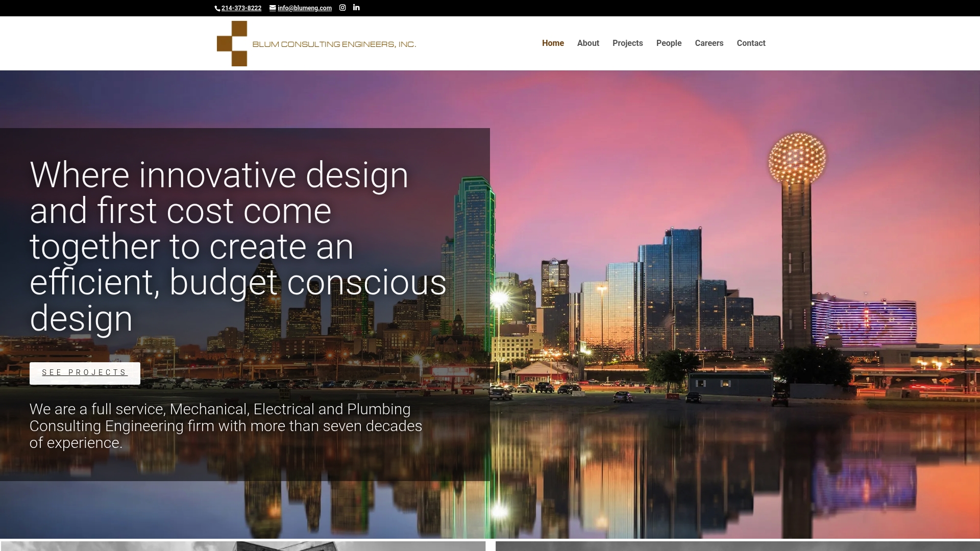Open the Projects navigation item
The image size is (980, 551).
pyautogui.click(x=627, y=43)
